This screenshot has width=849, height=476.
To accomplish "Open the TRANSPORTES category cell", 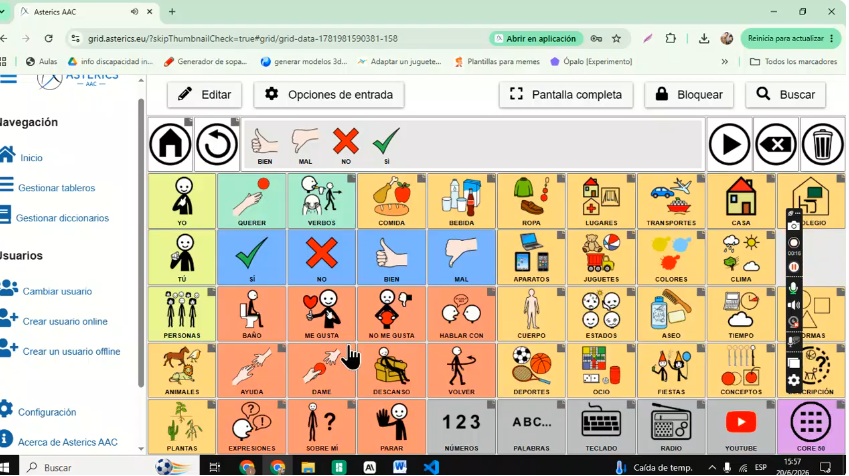I will [671, 201].
